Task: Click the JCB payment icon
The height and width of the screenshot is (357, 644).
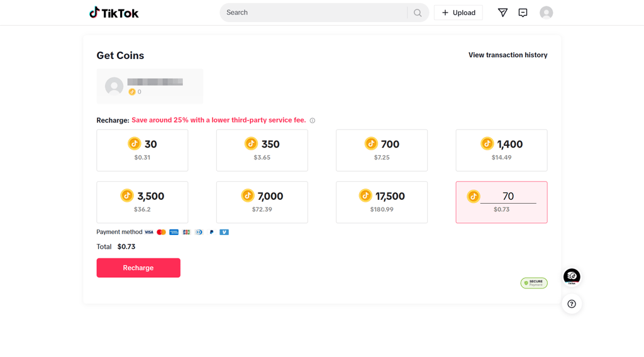Action: point(186,233)
